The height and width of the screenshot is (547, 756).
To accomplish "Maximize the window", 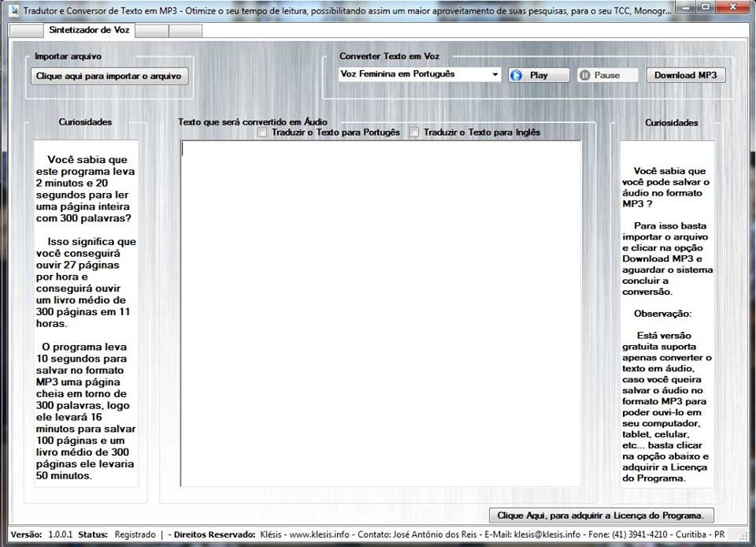I will 706,6.
